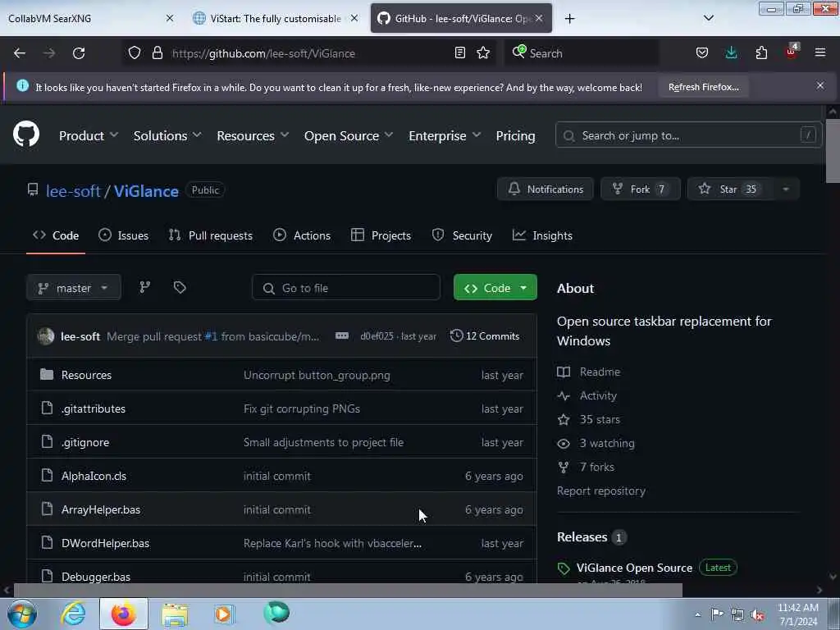
Task: Bookmark this page with the star icon
Action: point(483,53)
